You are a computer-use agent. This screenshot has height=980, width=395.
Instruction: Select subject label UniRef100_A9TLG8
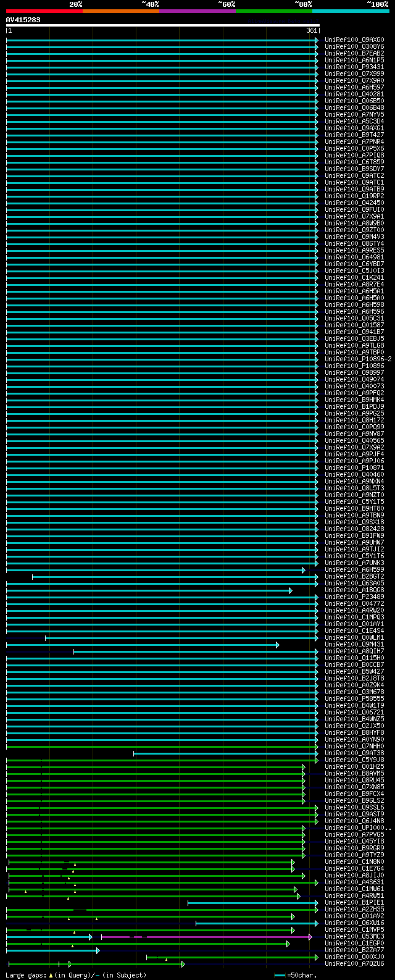point(354,345)
